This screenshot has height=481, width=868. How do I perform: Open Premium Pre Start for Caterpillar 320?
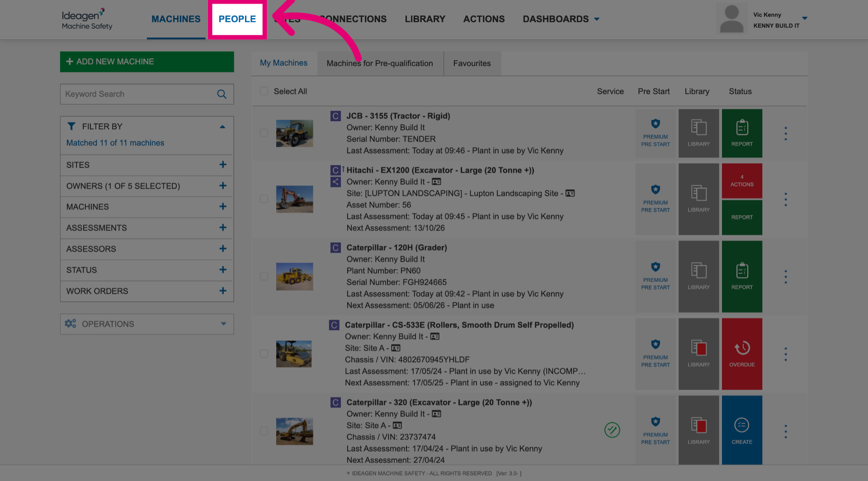[656, 430]
